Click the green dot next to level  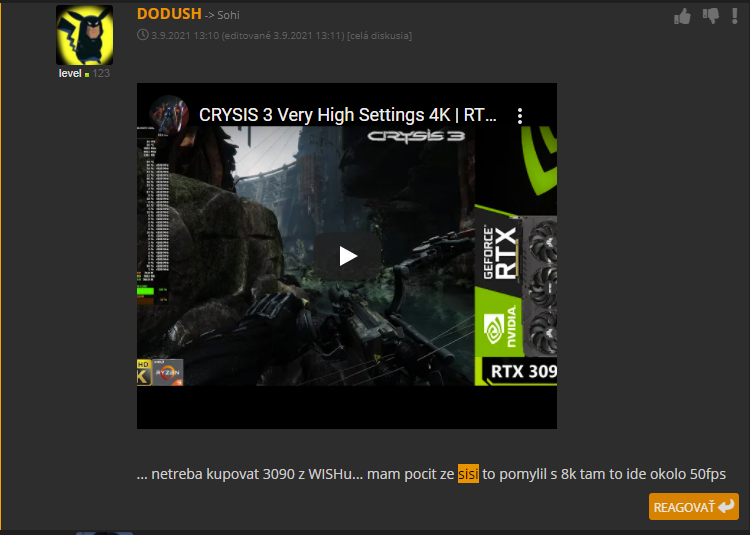pyautogui.click(x=87, y=75)
